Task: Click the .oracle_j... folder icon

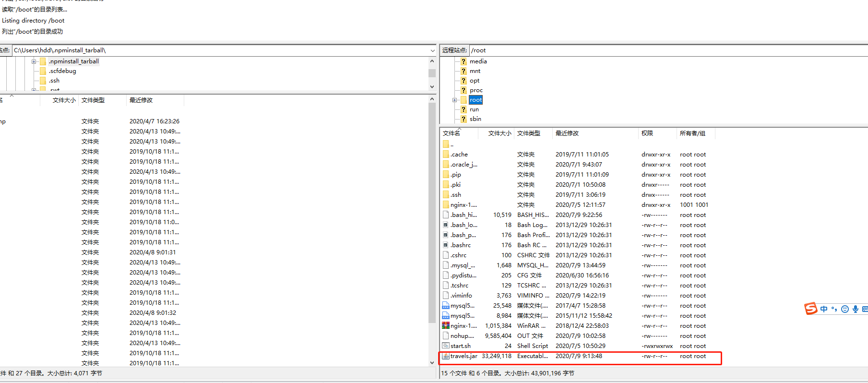Action: (x=446, y=165)
